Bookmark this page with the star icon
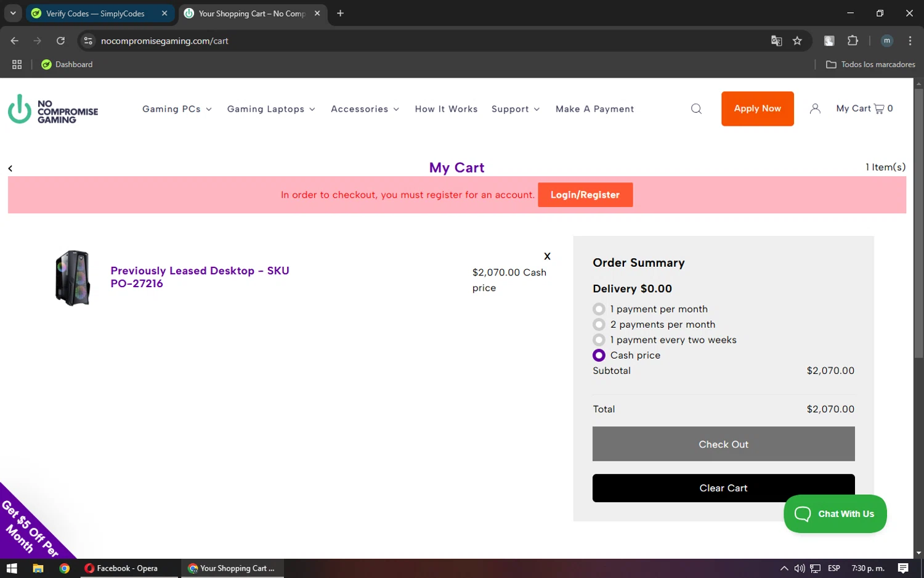This screenshot has height=578, width=924. pos(797,41)
